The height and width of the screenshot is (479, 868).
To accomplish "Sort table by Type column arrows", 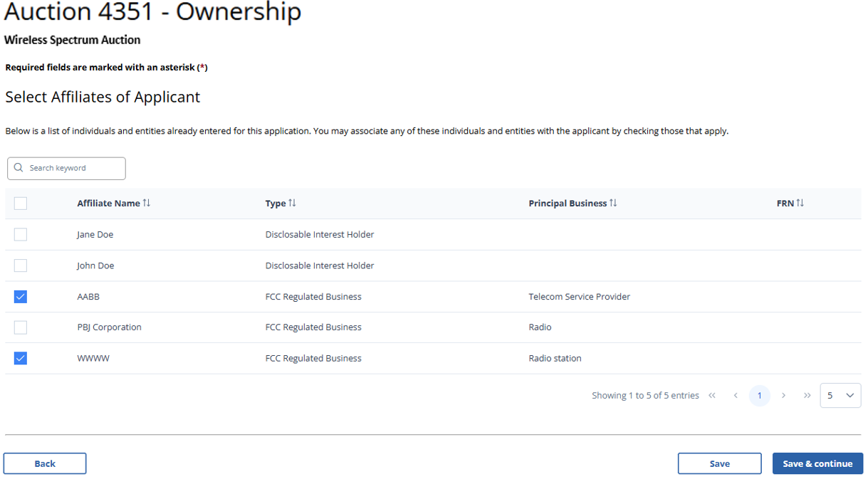I will point(292,204).
